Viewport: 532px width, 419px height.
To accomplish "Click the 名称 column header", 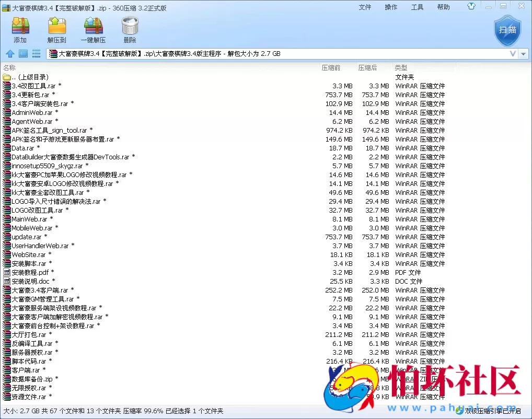I will point(9,67).
